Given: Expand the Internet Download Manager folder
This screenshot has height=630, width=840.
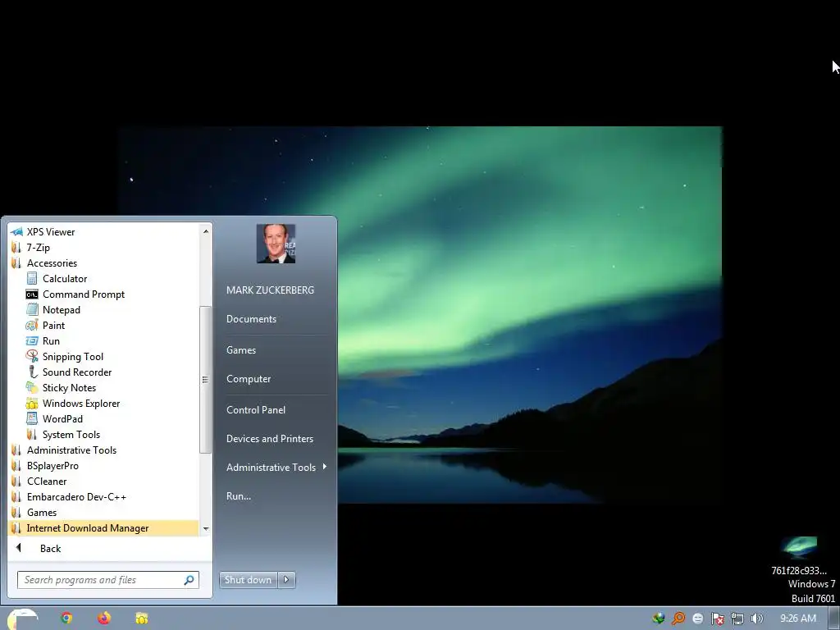Looking at the screenshot, I should [x=104, y=528].
